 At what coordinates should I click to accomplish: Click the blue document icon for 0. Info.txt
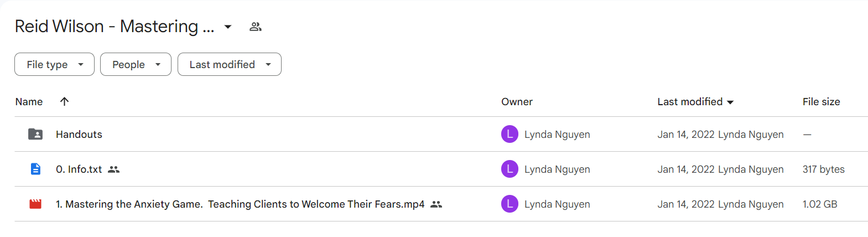(35, 169)
